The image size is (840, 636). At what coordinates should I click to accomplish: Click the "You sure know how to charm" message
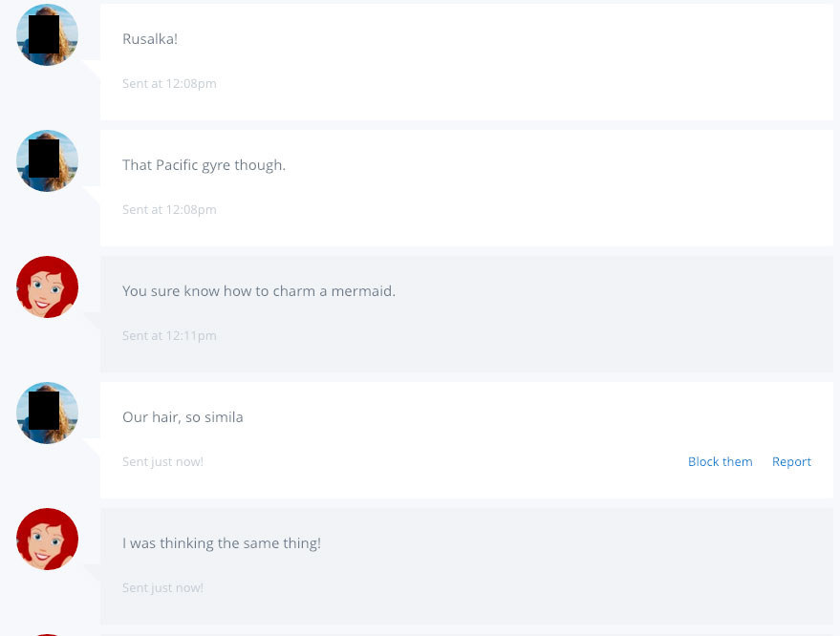[x=259, y=291]
